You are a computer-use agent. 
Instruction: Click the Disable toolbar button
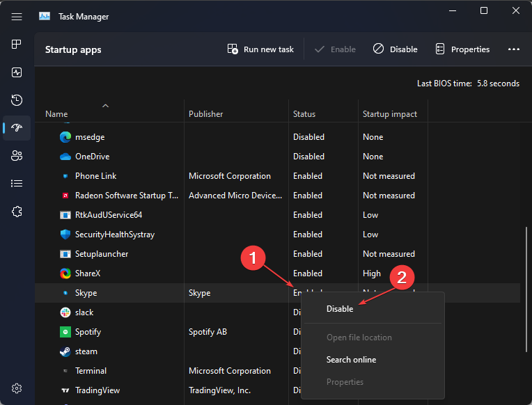[396, 49]
